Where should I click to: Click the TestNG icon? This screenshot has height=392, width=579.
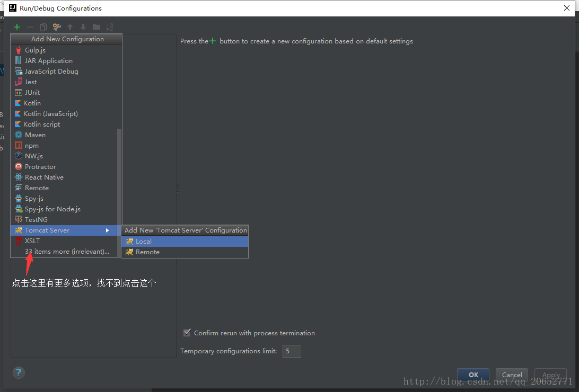pos(19,220)
